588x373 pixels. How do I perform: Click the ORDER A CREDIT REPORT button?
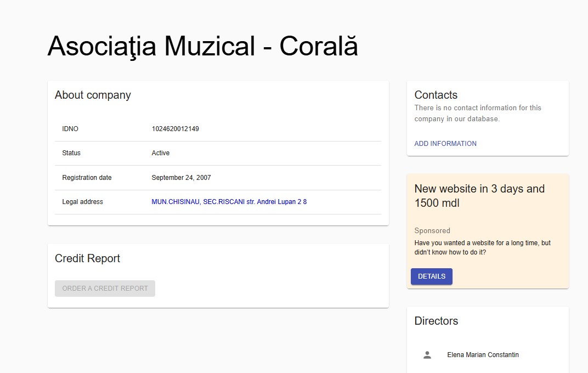click(x=105, y=289)
